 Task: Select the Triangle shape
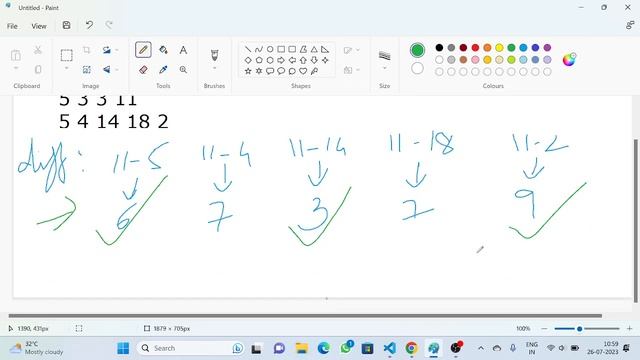[x=314, y=49]
